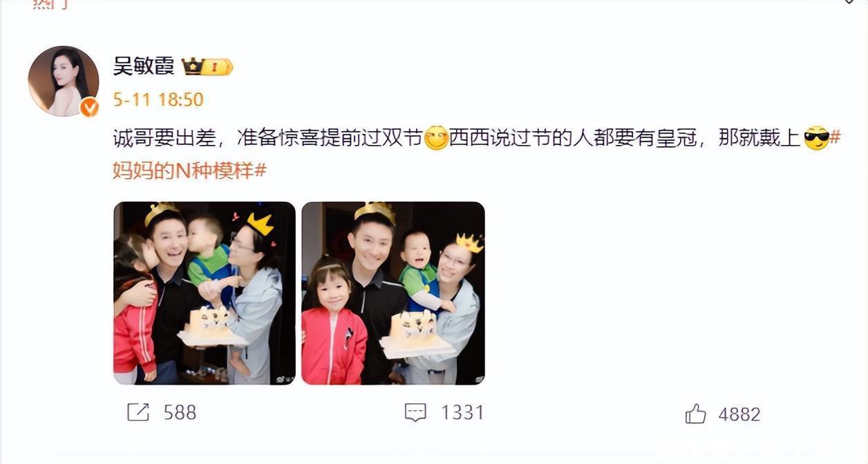Open the 妈妈的N种模样 hashtag topic
Image resolution: width=868 pixels, height=464 pixels.
[x=189, y=170]
